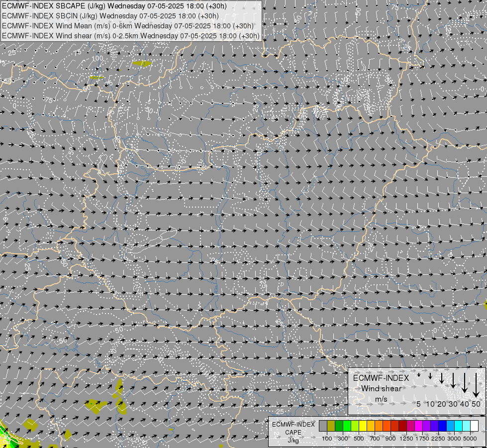
Task: Select the gray CAPE legend swatch
Action: (323, 426)
